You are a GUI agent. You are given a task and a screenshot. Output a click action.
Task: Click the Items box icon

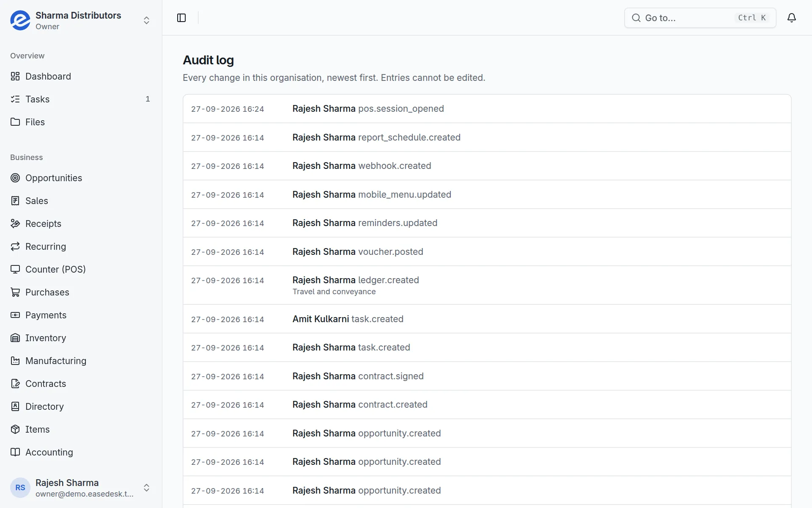tap(15, 429)
